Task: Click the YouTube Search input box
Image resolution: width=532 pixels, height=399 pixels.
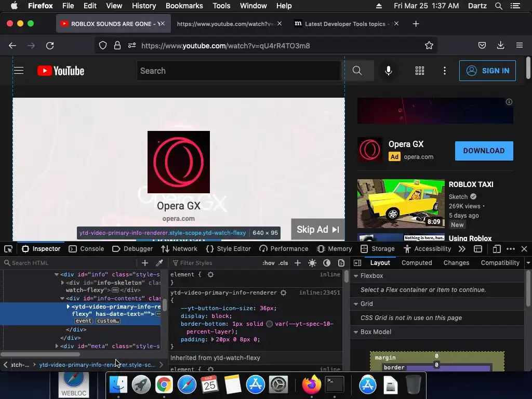Action: 238,71
